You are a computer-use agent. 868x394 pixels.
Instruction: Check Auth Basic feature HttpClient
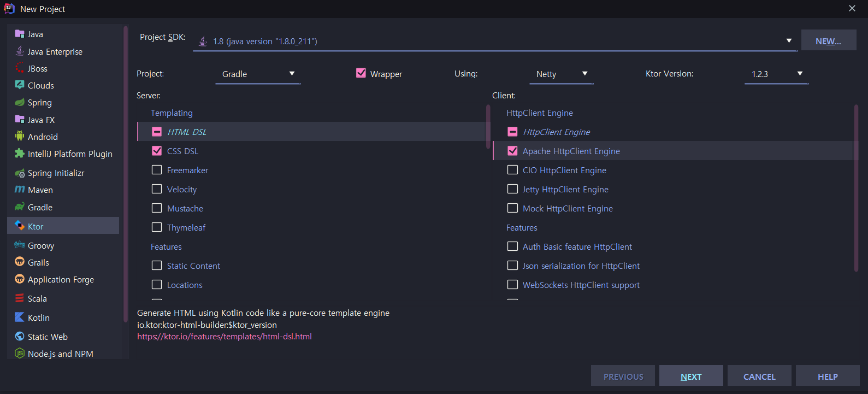click(512, 246)
